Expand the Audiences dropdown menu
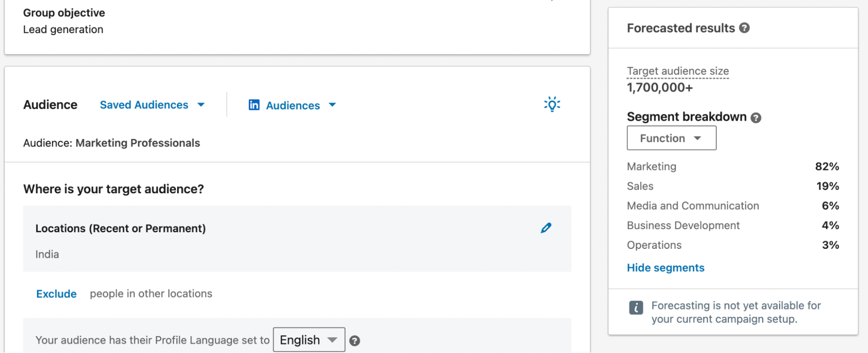Image resolution: width=868 pixels, height=353 pixels. 300,105
